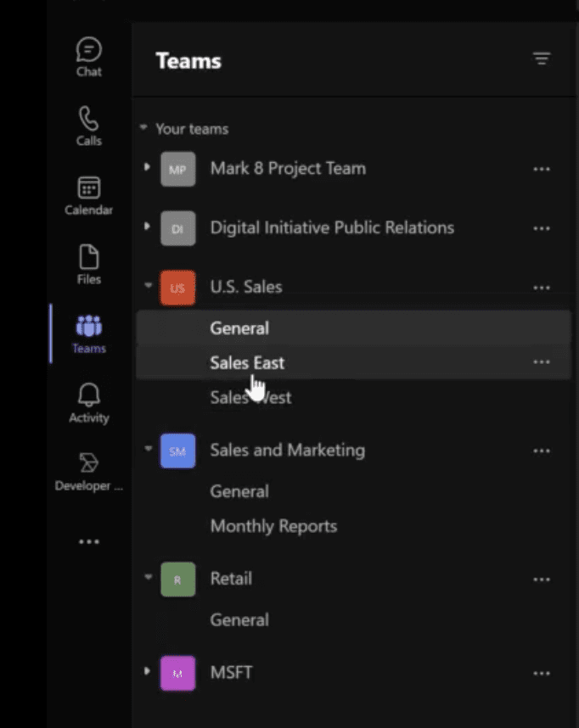The image size is (579, 728).
Task: Collapse the U.S. Sales team
Action: pyautogui.click(x=149, y=285)
